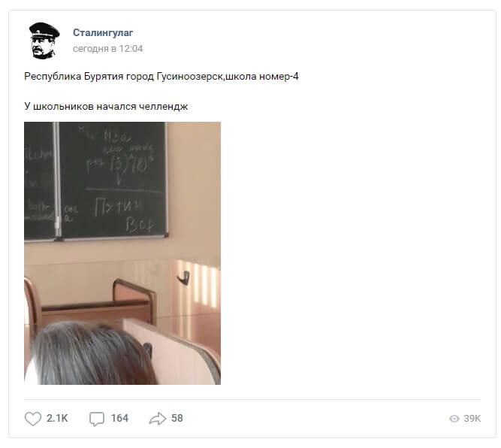This screenshot has height=448, width=501.
Task: Click the chalkboard in the photo
Action: [96, 180]
